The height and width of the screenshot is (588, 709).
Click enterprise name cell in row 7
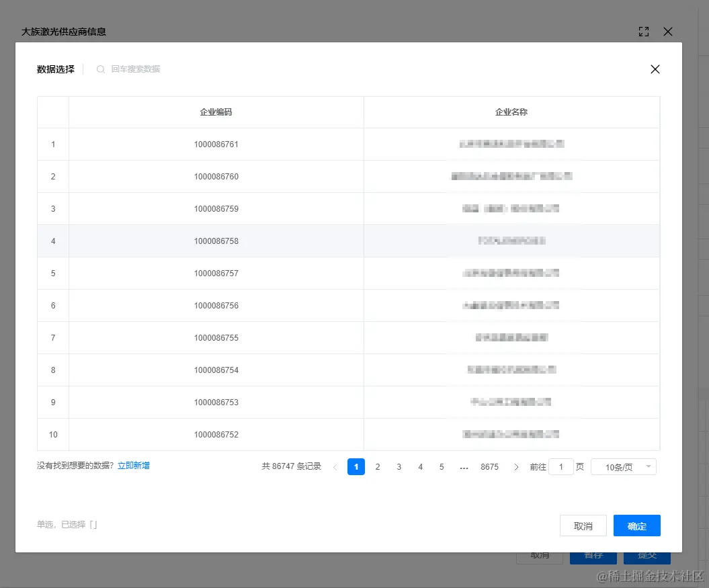(511, 338)
